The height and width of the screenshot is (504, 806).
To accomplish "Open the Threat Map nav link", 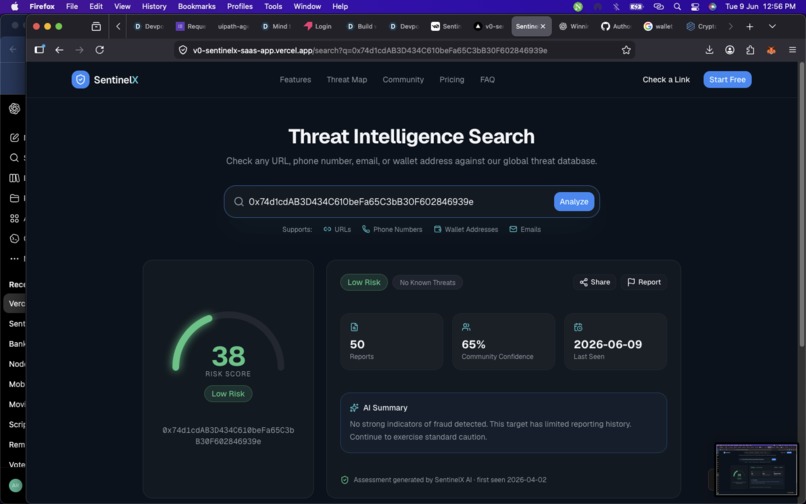I will 346,80.
